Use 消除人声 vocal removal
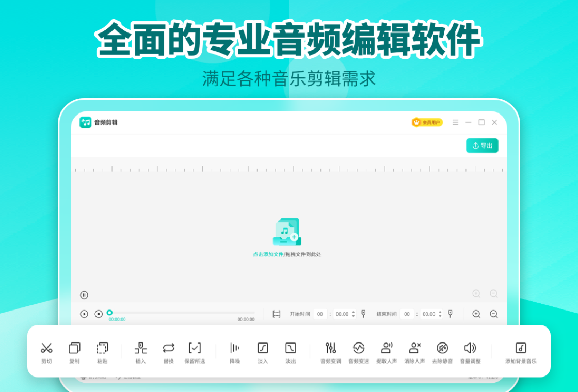 coord(415,352)
